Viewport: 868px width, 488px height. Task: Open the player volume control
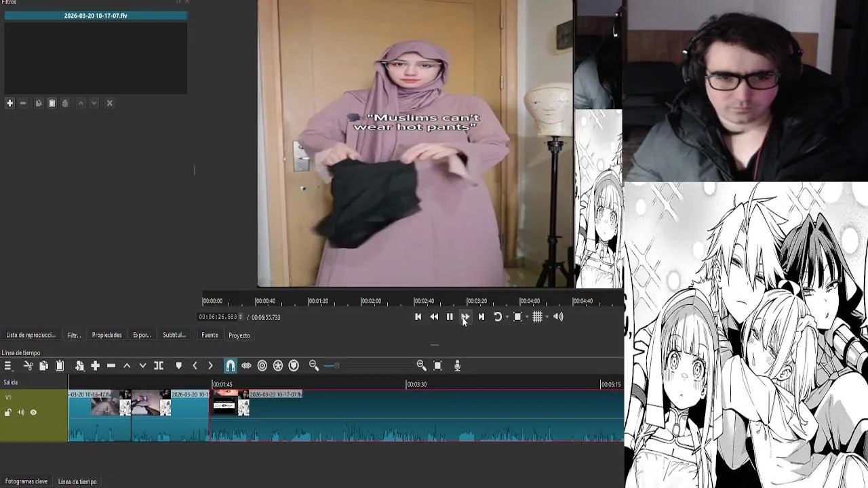click(x=558, y=317)
